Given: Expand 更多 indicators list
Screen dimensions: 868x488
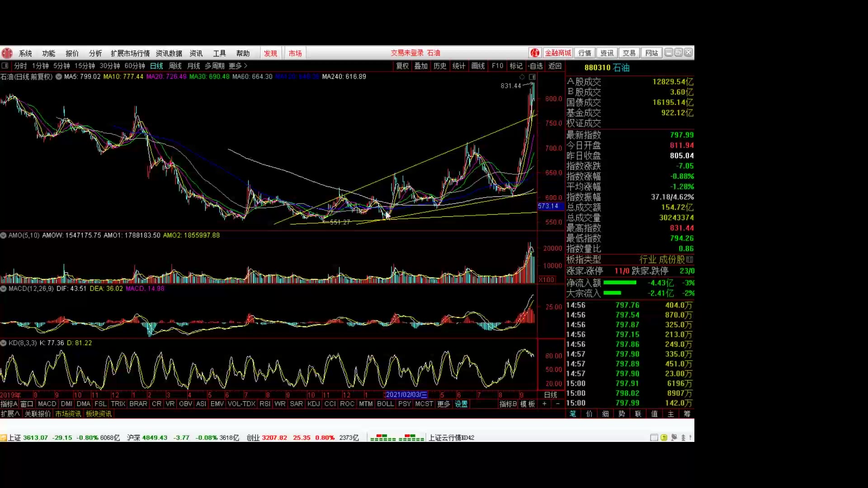Looking at the screenshot, I should tap(443, 404).
